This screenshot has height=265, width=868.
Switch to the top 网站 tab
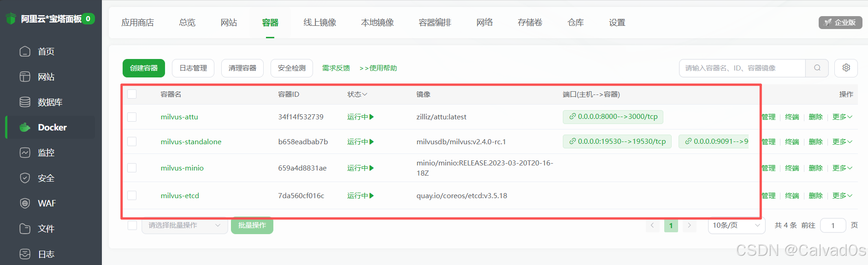click(229, 23)
